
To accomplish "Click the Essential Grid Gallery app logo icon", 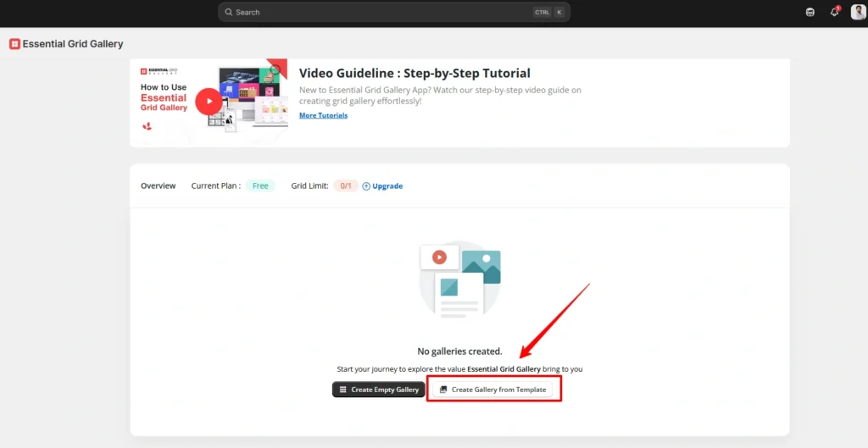I will tap(15, 44).
